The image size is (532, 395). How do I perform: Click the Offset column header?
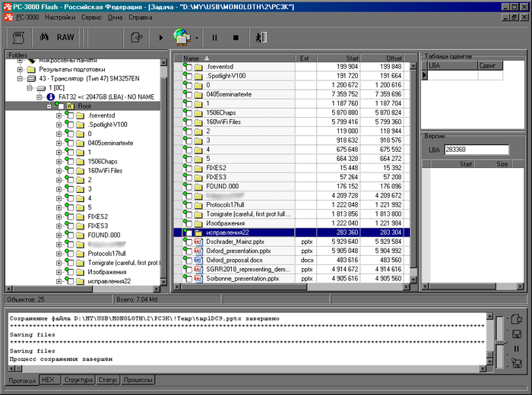coord(394,58)
